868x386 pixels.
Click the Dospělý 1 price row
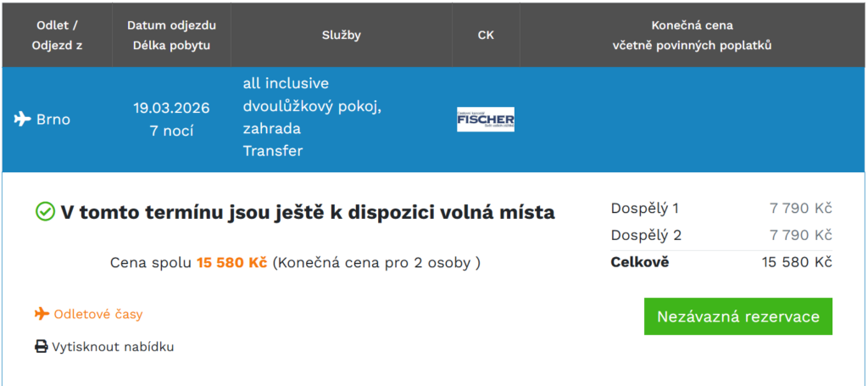tap(721, 209)
